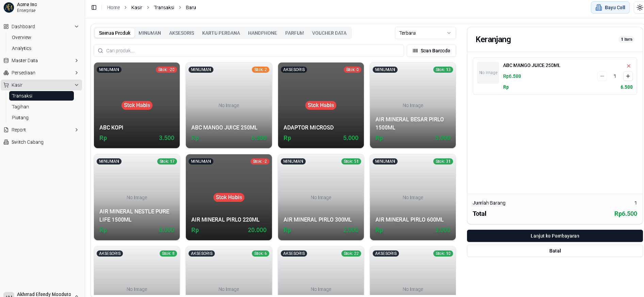The height and width of the screenshot is (297, 644).
Task: Select AIR MINERAL NESTLE PURE LIFE card
Action: pyautogui.click(x=137, y=197)
